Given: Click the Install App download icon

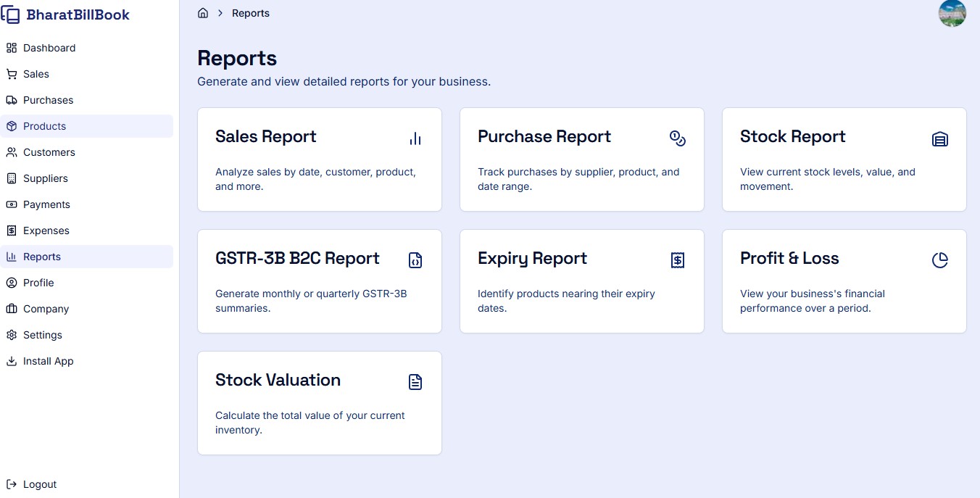Looking at the screenshot, I should pos(11,361).
